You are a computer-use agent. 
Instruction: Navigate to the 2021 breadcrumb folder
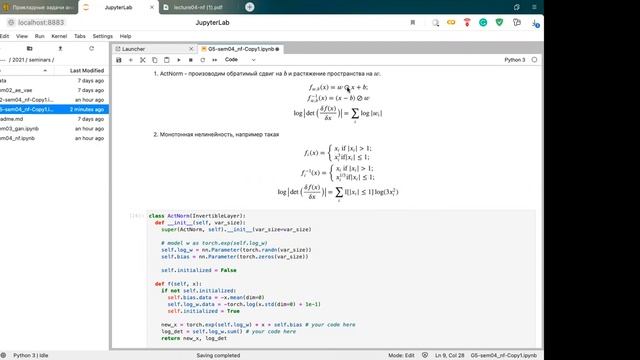18,60
